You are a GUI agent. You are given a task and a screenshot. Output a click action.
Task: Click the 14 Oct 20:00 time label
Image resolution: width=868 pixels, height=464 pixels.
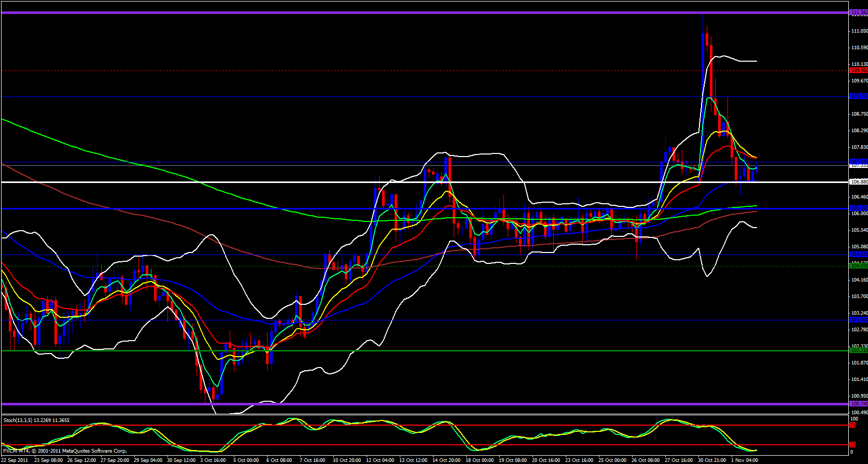447,460
